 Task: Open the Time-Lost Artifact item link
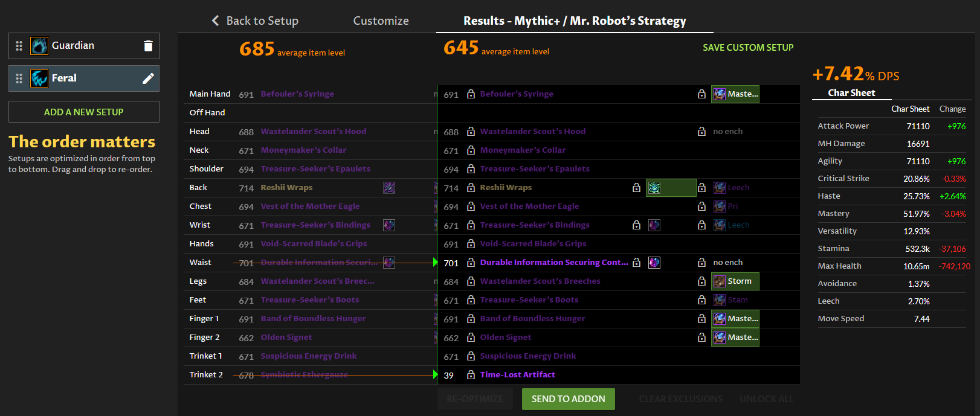[x=517, y=375]
